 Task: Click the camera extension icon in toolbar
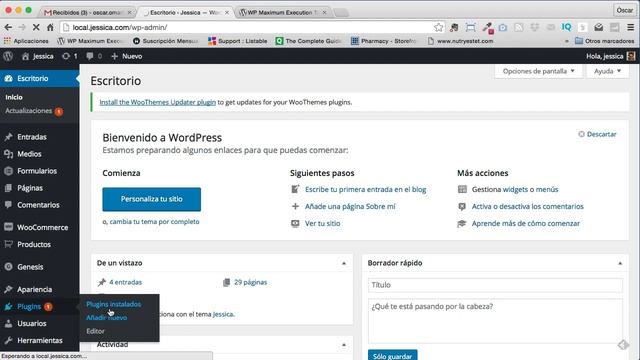point(503,27)
